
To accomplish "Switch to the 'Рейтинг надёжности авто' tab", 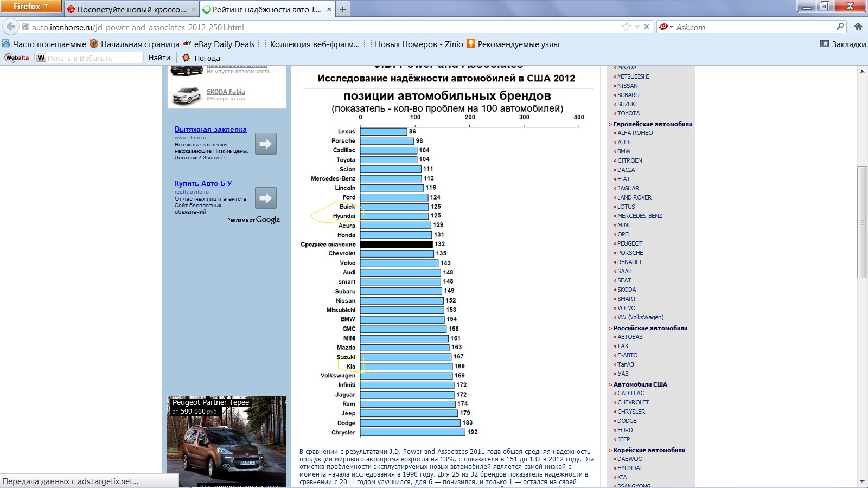I will click(x=267, y=9).
